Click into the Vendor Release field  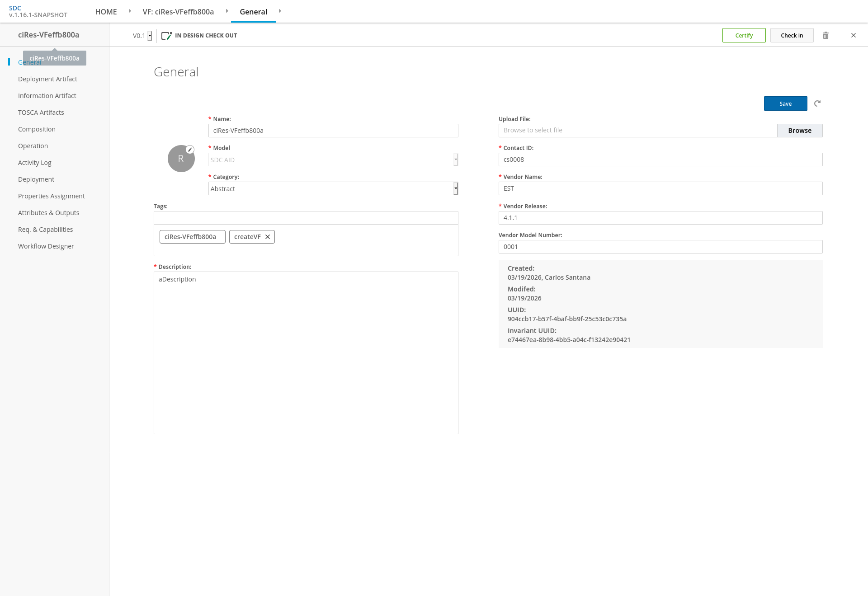point(660,218)
